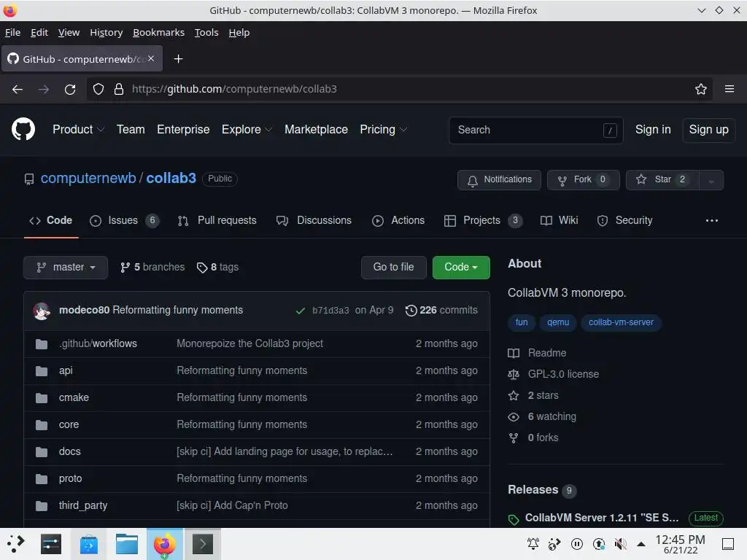Click Firefox forward arrow button
Screen dimensions: 747x560
(x=44, y=89)
